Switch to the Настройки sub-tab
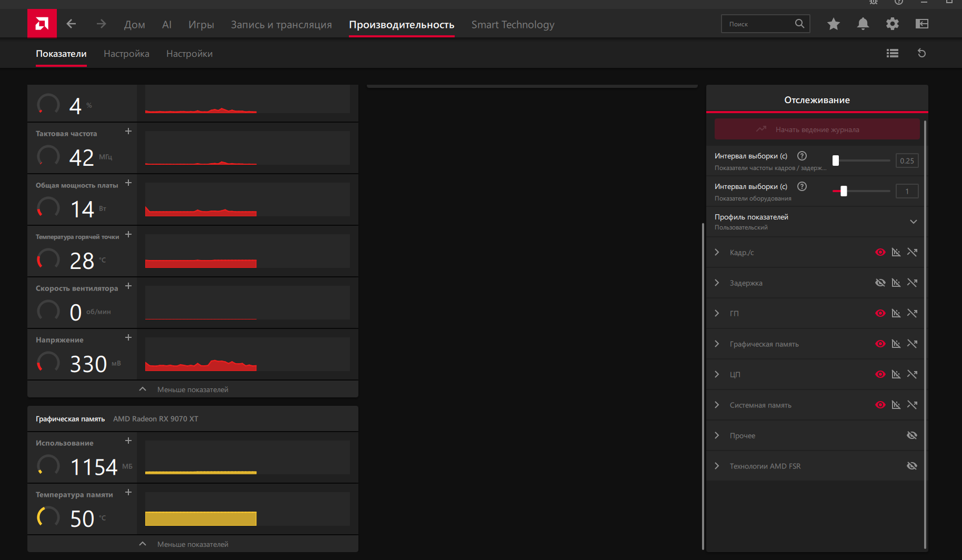962x560 pixels. 189,54
